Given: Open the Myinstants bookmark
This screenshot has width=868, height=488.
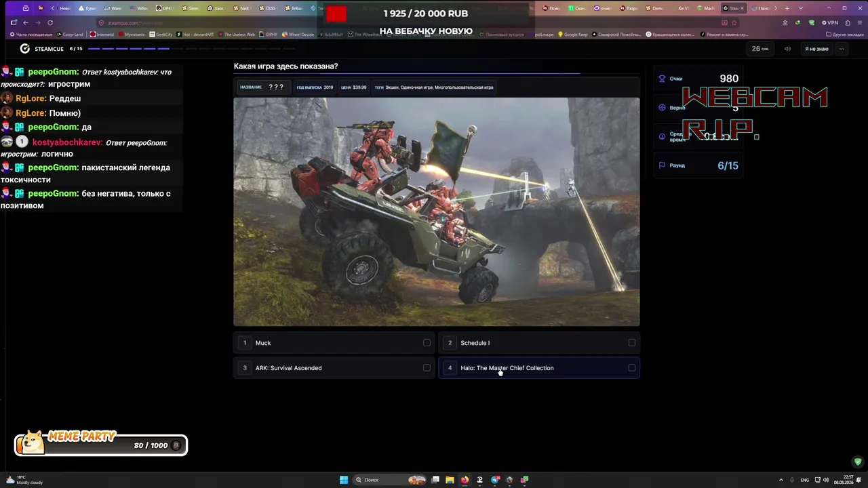Looking at the screenshot, I should [x=132, y=34].
